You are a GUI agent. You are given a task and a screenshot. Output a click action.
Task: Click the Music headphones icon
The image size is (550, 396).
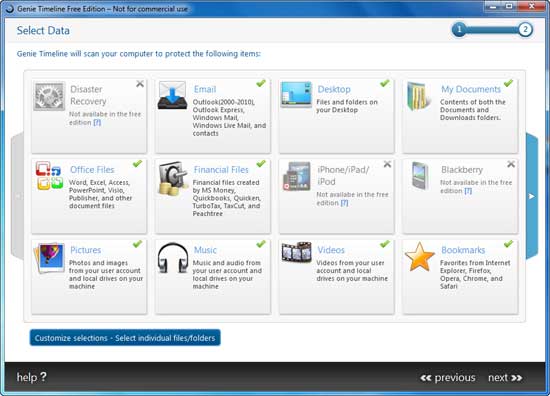pyautogui.click(x=173, y=258)
